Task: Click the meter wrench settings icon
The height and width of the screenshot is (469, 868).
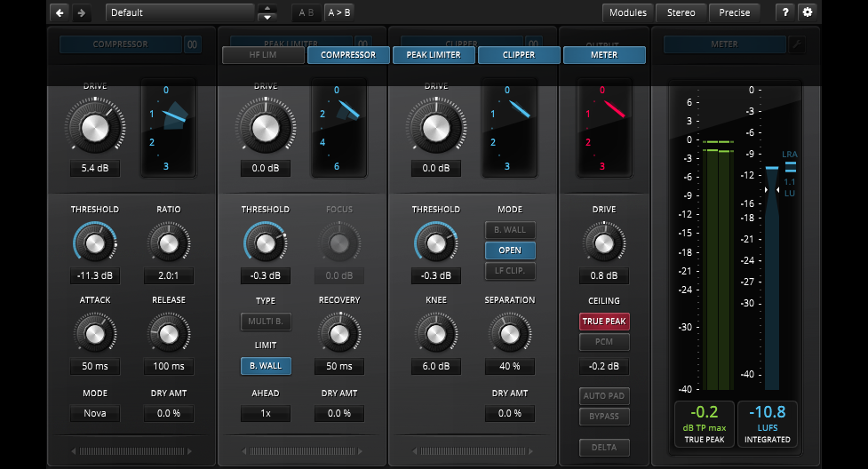Action: tap(797, 44)
